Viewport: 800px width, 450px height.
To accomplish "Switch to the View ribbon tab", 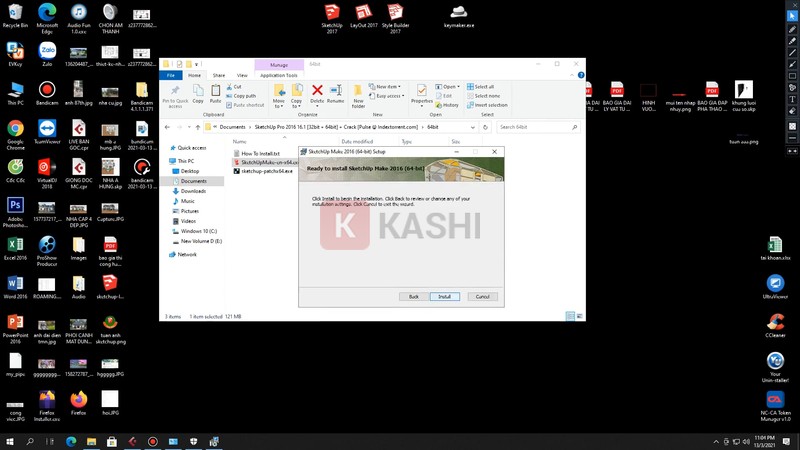I will pos(242,75).
